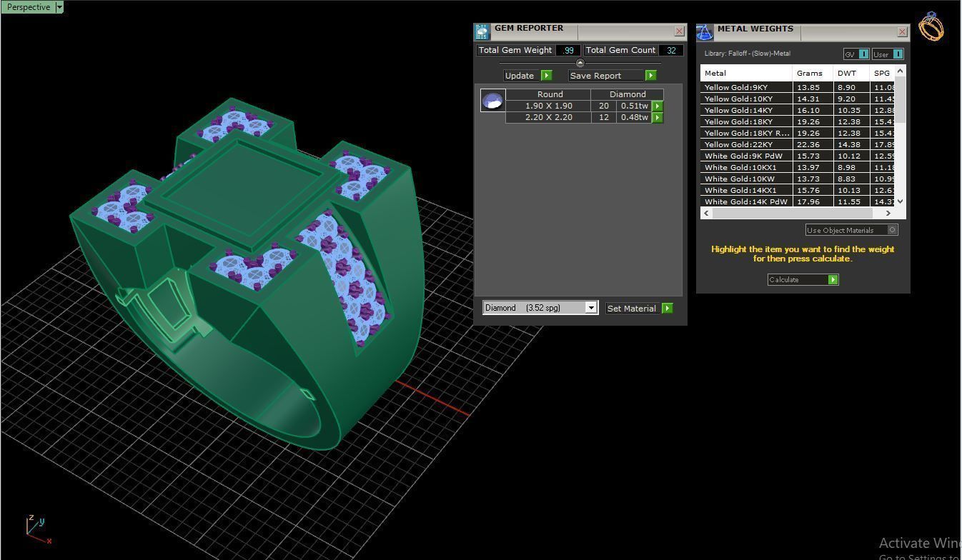Click green arrow on the 0.51tw row
Image resolution: width=962 pixels, height=560 pixels.
pos(658,106)
